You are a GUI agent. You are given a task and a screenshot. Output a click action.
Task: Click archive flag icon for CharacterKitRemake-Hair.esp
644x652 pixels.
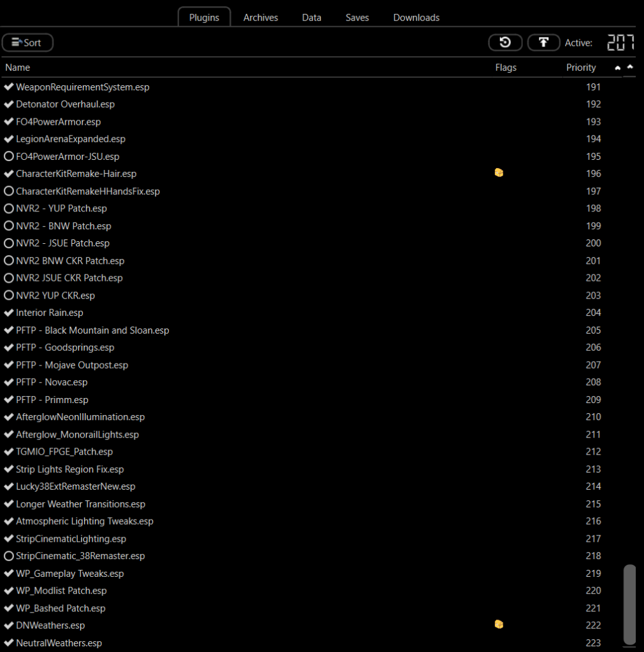(499, 173)
